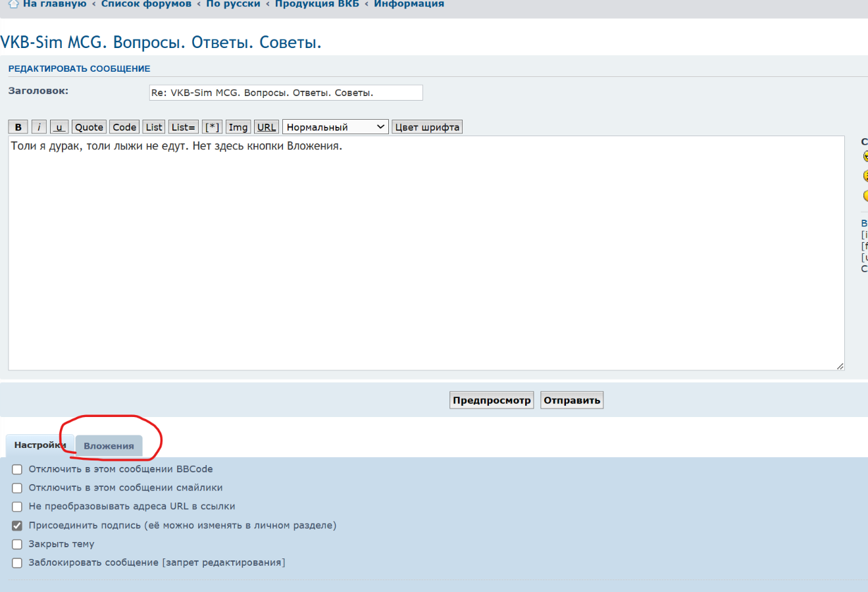Viewport: 868px width, 592px height.
Task: Enable 'Отключить в этом сообщении BBCode' checkbox
Action: pyautogui.click(x=17, y=470)
